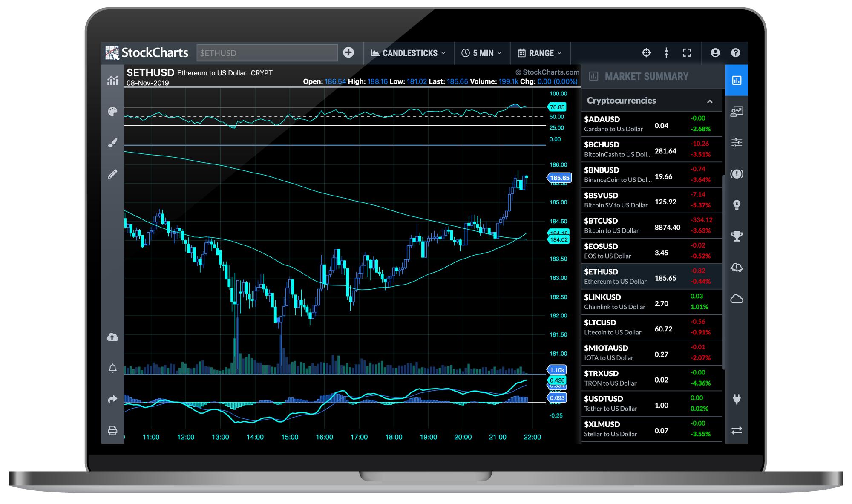This screenshot has height=504, width=852.
Task: Click the share arrow icon
Action: [x=112, y=400]
